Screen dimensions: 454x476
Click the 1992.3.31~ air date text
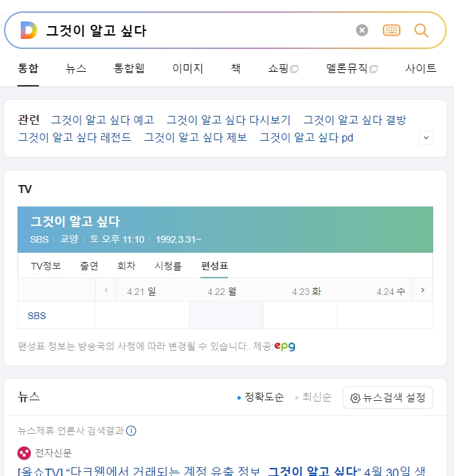[178, 239]
